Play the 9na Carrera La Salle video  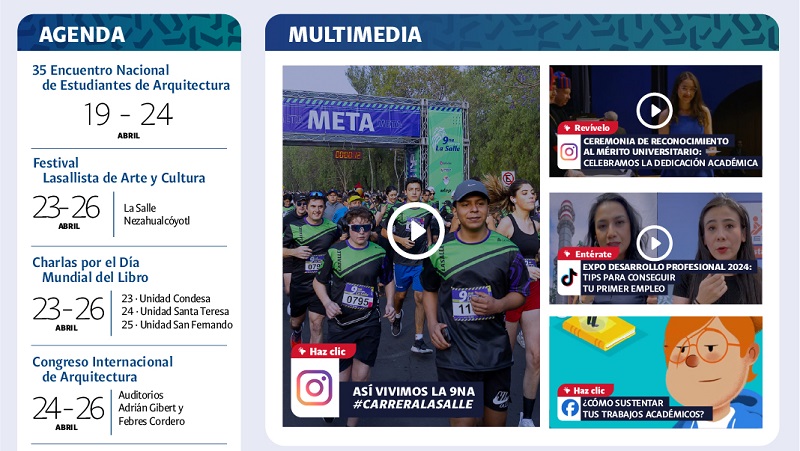tap(415, 231)
